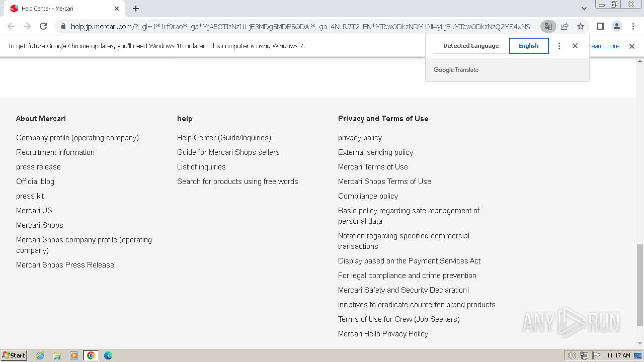Dismiss the Chrome update notification bar

pyautogui.click(x=632, y=46)
